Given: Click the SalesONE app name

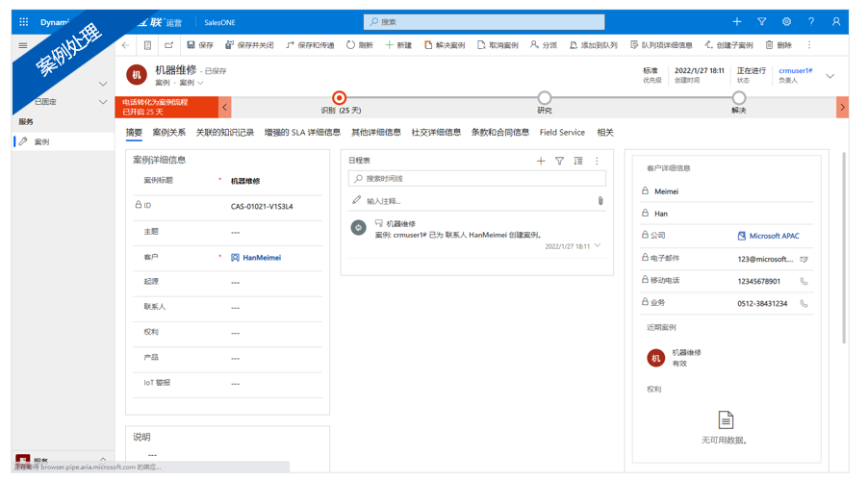Looking at the screenshot, I should pos(219,22).
